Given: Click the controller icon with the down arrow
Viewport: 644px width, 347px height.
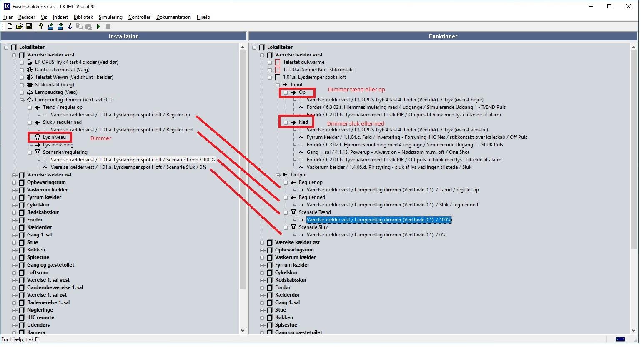Looking at the screenshot, I should click(60, 26).
